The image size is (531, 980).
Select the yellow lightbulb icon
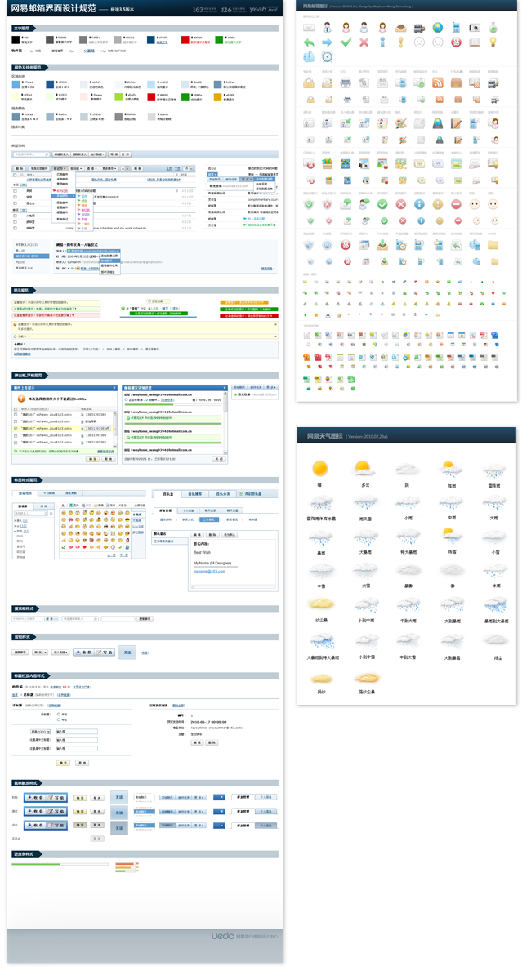click(493, 42)
